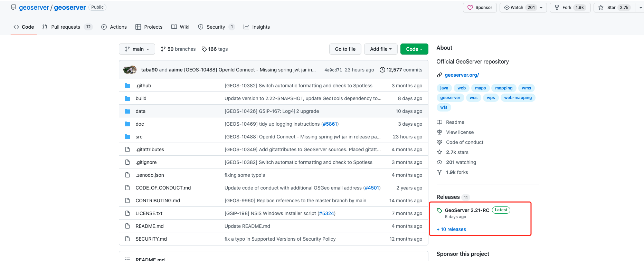The height and width of the screenshot is (261, 644).
Task: Open the 4a0cd71 commit hash
Action: [x=333, y=70]
